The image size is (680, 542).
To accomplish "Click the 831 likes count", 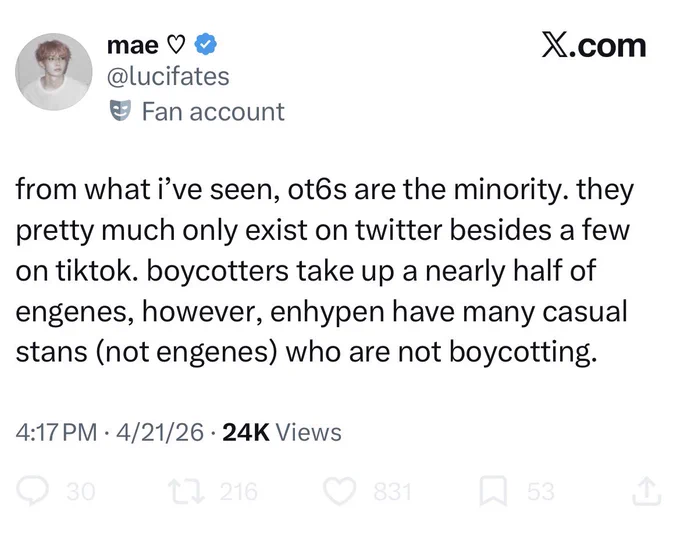I will coord(392,492).
